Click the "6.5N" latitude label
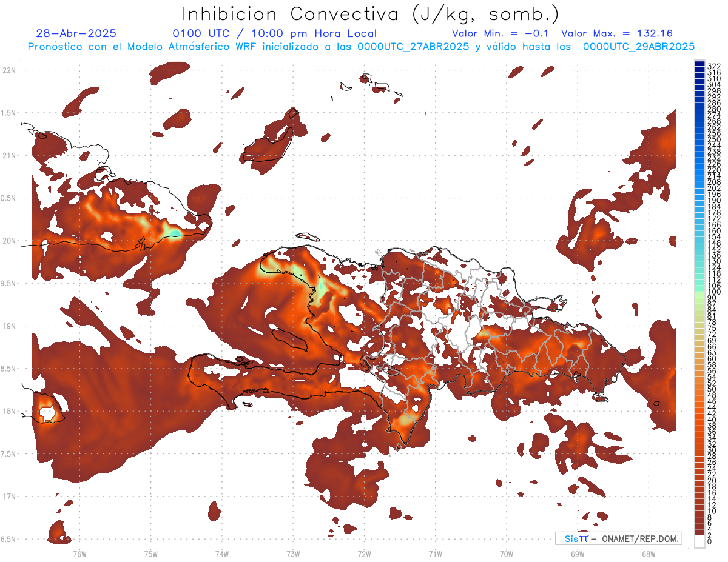The height and width of the screenshot is (562, 728). pyautogui.click(x=8, y=539)
